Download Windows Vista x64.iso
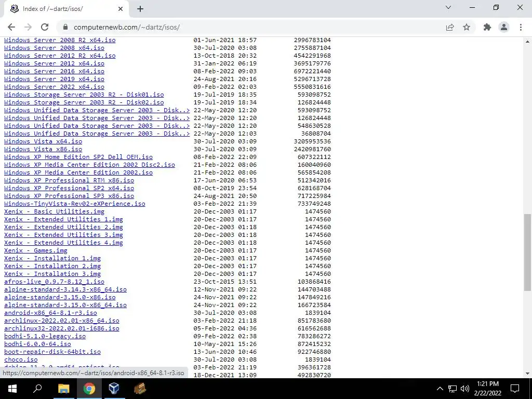 pyautogui.click(x=43, y=141)
